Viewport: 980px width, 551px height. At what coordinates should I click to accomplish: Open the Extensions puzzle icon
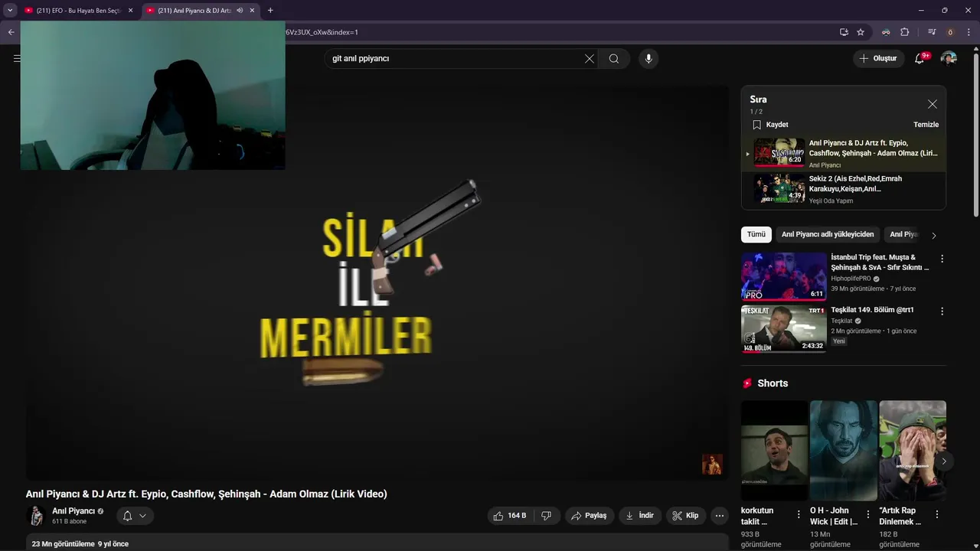905,32
